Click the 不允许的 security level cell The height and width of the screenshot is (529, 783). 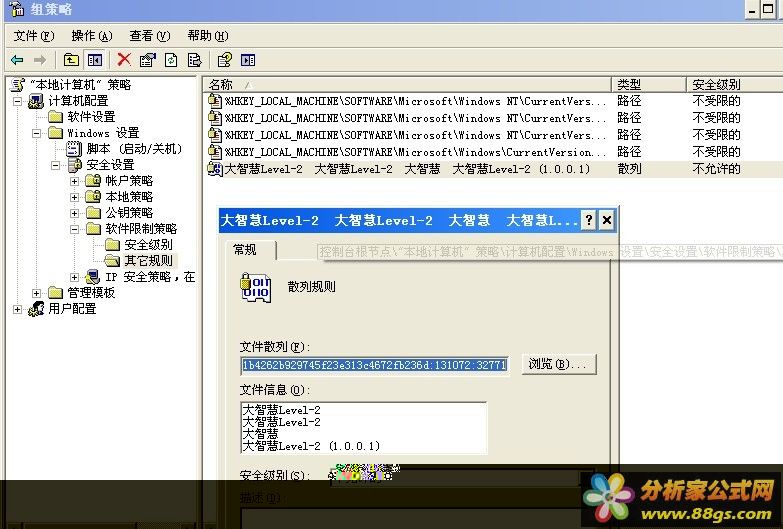[716, 169]
